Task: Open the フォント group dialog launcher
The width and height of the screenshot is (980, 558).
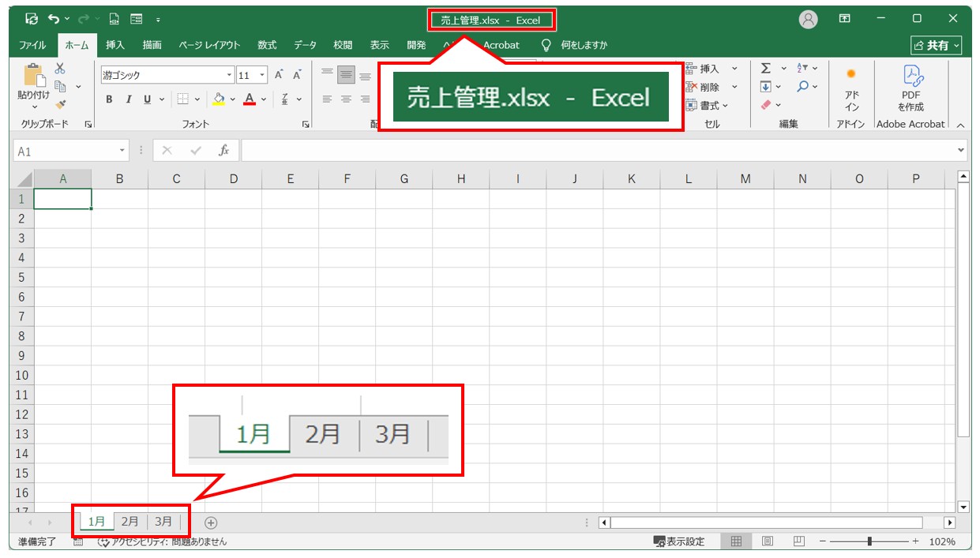Action: [x=306, y=125]
